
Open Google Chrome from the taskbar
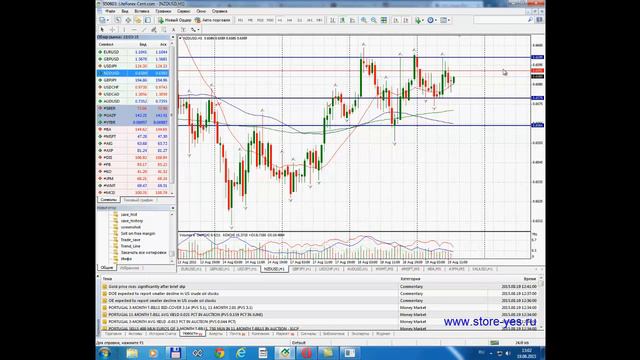[x=220, y=353]
